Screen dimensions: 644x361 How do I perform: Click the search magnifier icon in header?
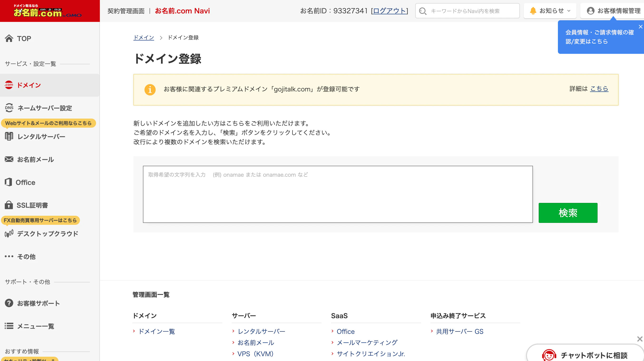(423, 11)
